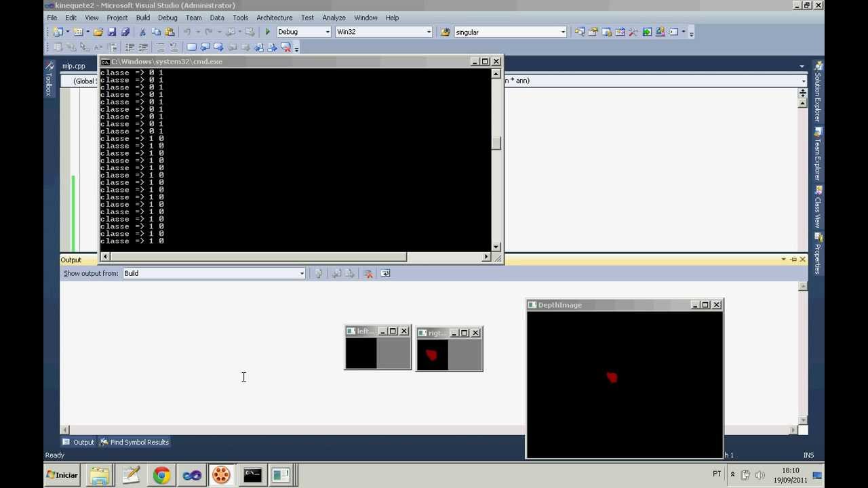This screenshot has width=868, height=488.
Task: Click the cmd taskbar icon
Action: tap(252, 475)
